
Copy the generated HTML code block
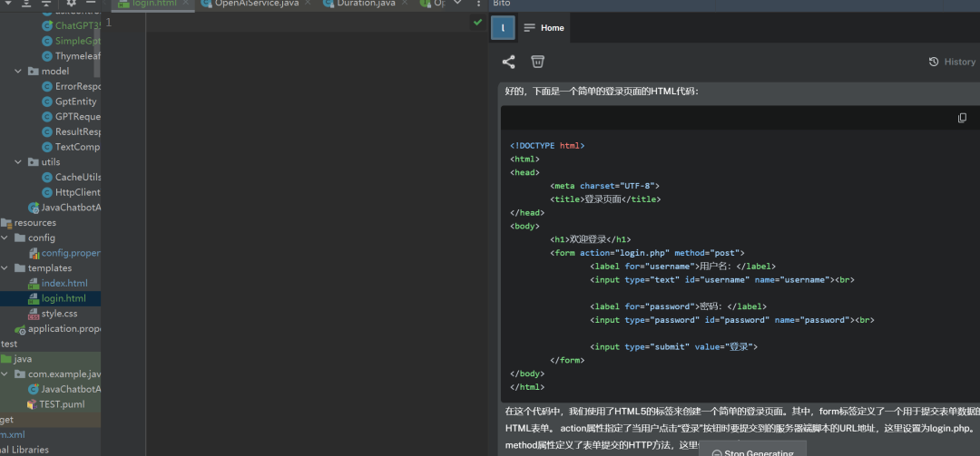point(963,118)
